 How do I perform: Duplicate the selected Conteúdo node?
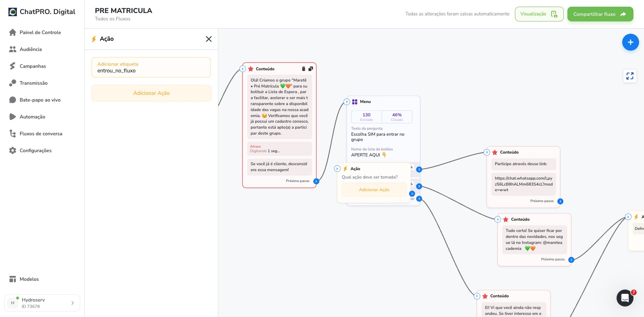311,69
